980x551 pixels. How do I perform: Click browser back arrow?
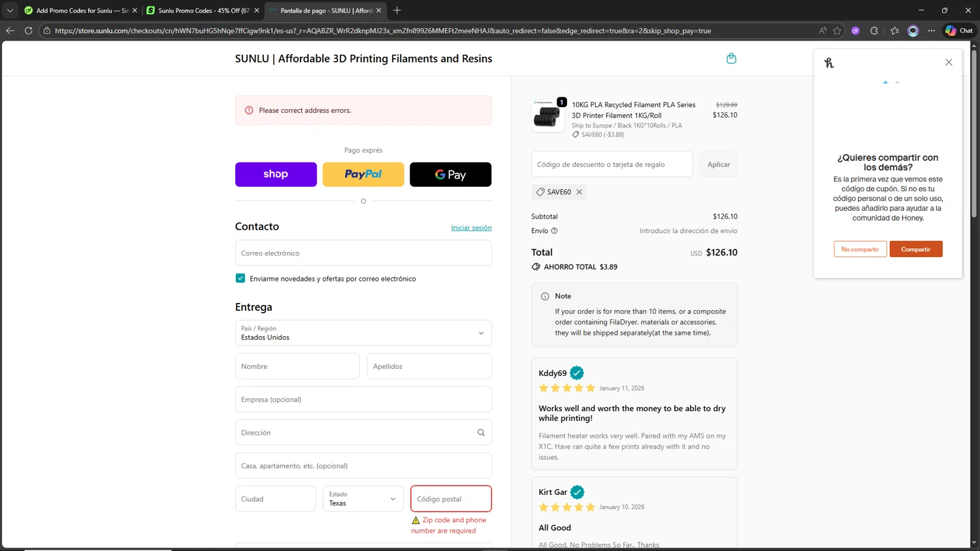[10, 31]
